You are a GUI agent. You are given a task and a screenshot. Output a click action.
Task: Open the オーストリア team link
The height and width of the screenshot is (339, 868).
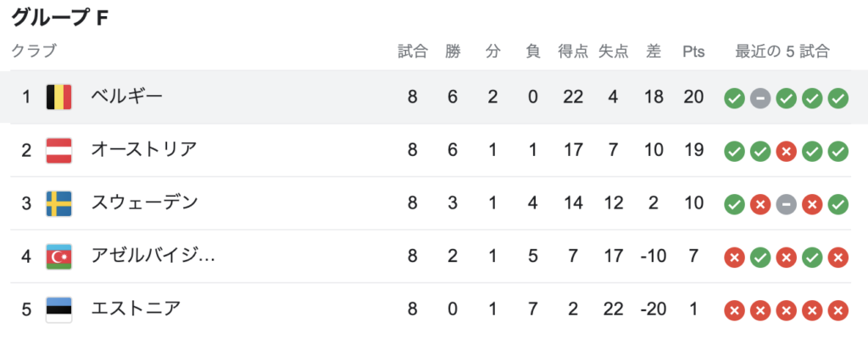(x=144, y=150)
